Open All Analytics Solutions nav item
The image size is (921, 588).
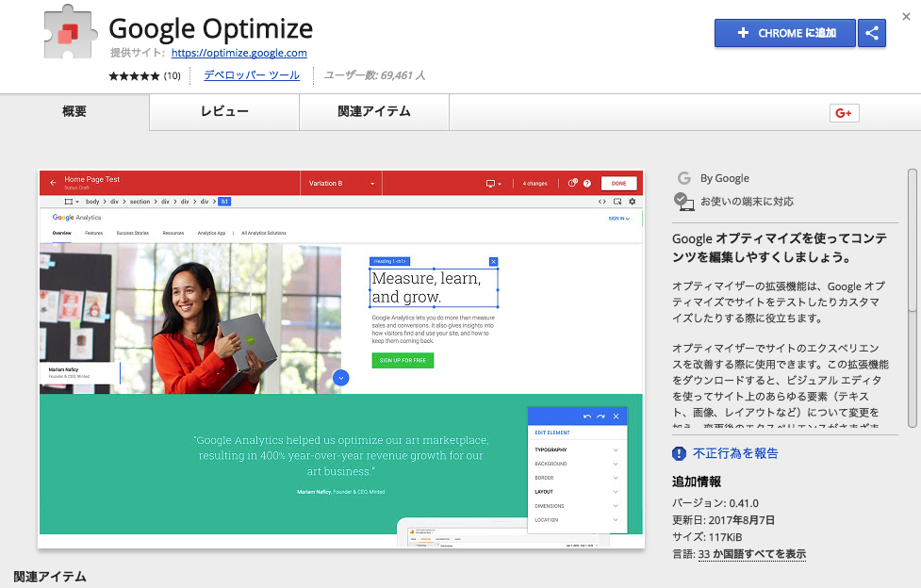(264, 233)
